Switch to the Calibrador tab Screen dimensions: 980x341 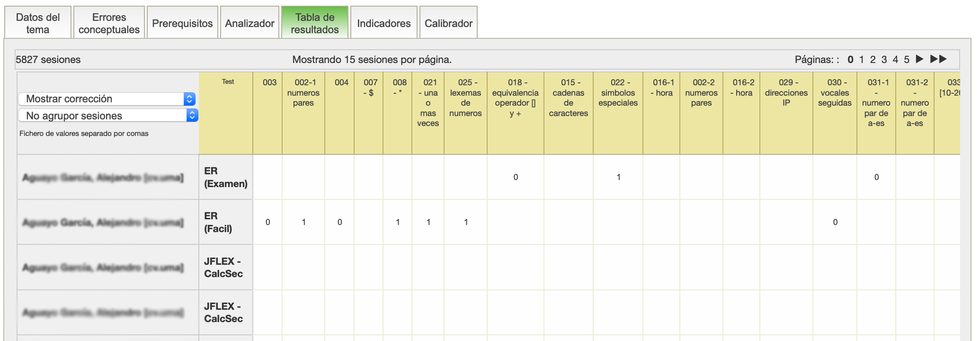[x=448, y=23]
